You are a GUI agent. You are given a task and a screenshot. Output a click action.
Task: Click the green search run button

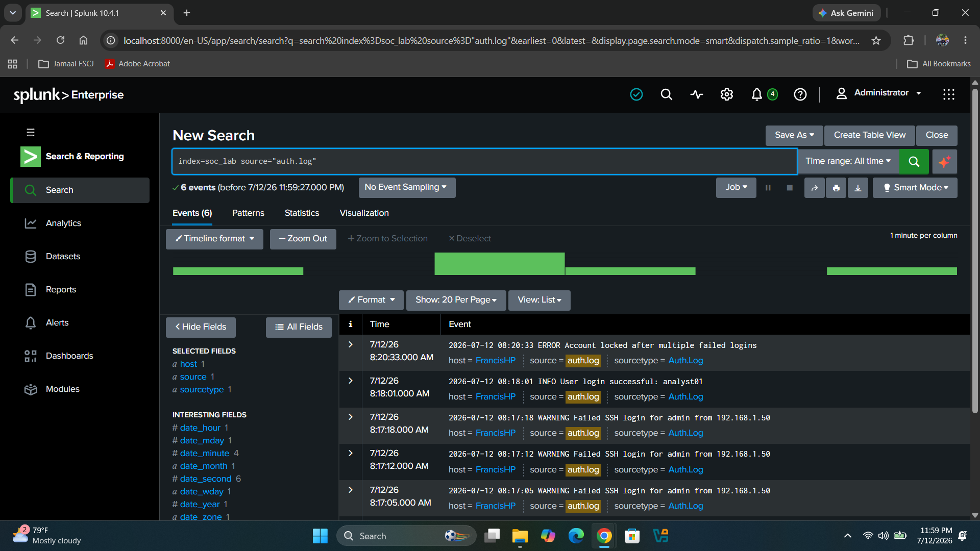coord(914,161)
